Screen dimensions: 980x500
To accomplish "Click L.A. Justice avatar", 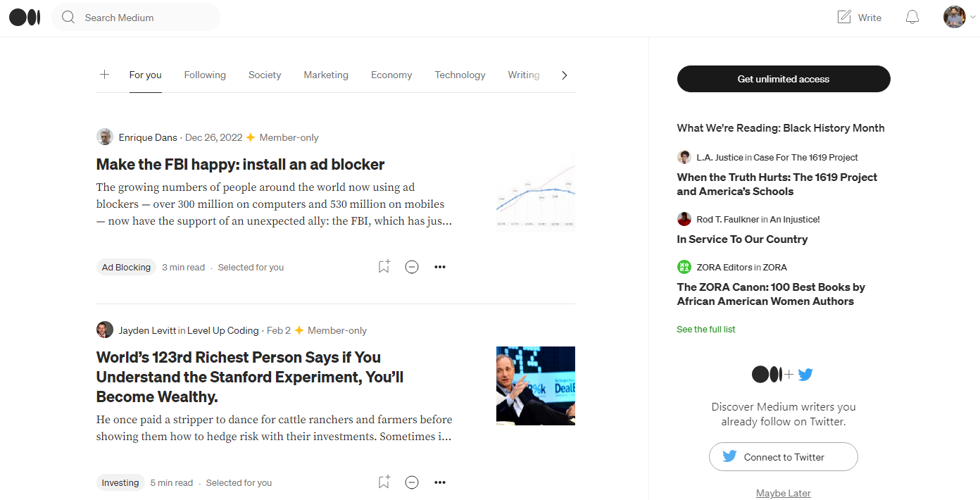I will point(684,157).
